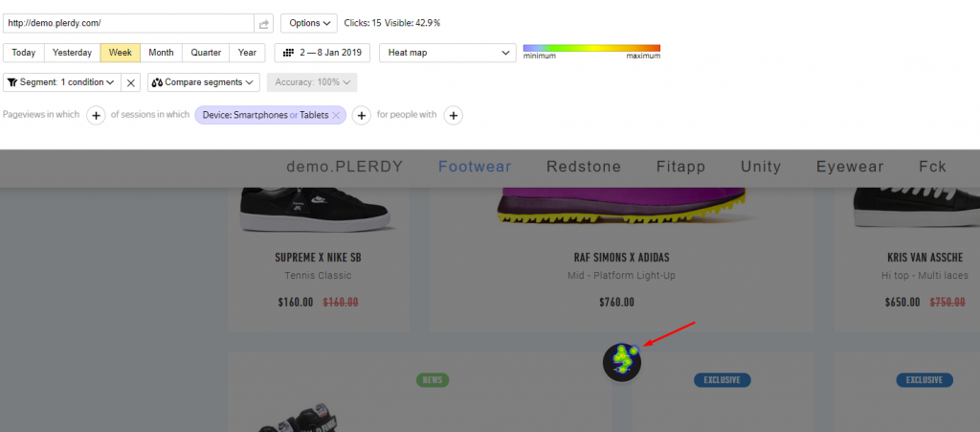Screen dimensions: 980x432
Task: Select the Month period
Action: (x=161, y=53)
